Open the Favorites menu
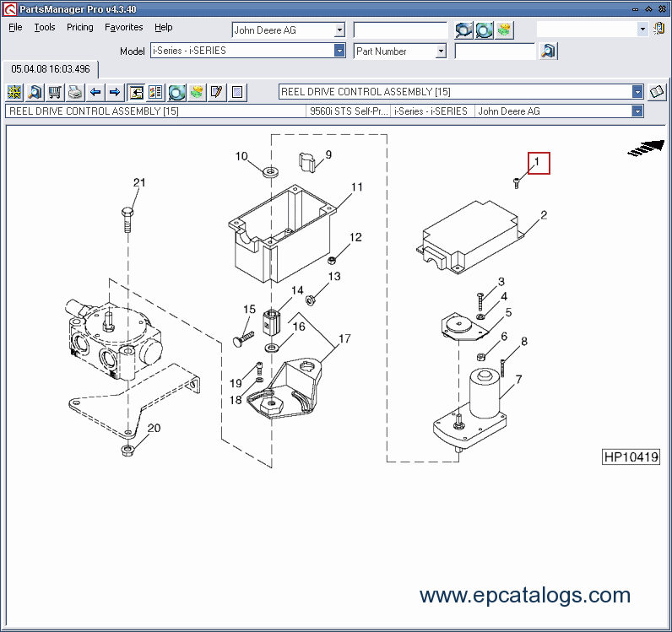Viewport: 672px width, 632px height. pos(124,27)
